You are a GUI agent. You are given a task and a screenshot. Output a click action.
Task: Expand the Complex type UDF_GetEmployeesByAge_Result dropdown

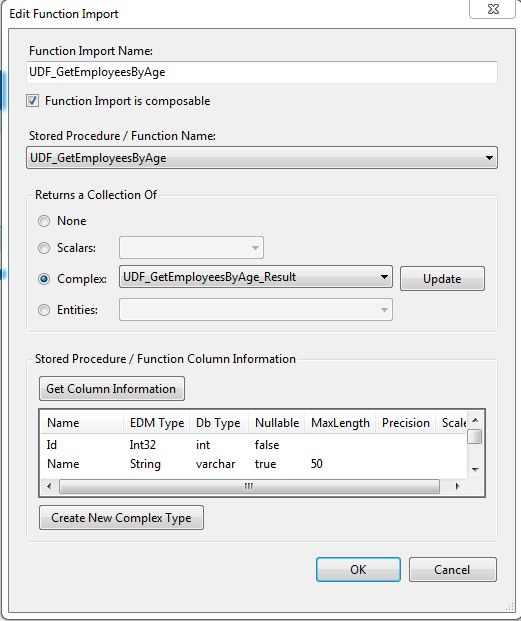(256, 277)
